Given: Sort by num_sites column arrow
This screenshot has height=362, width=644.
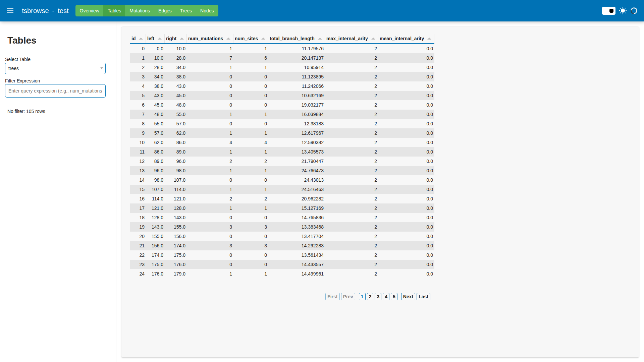Looking at the screenshot, I should point(263,39).
